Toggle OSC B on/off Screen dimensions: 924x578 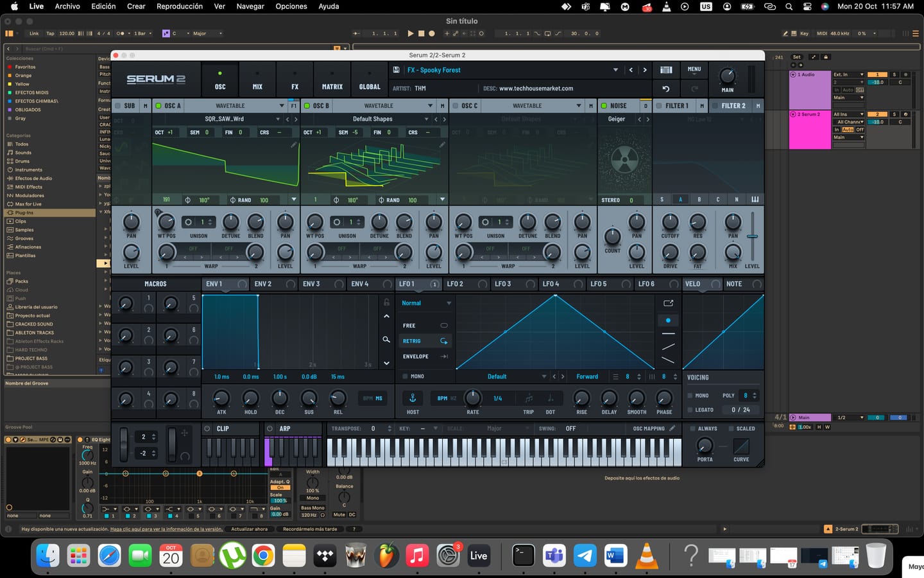pos(307,106)
